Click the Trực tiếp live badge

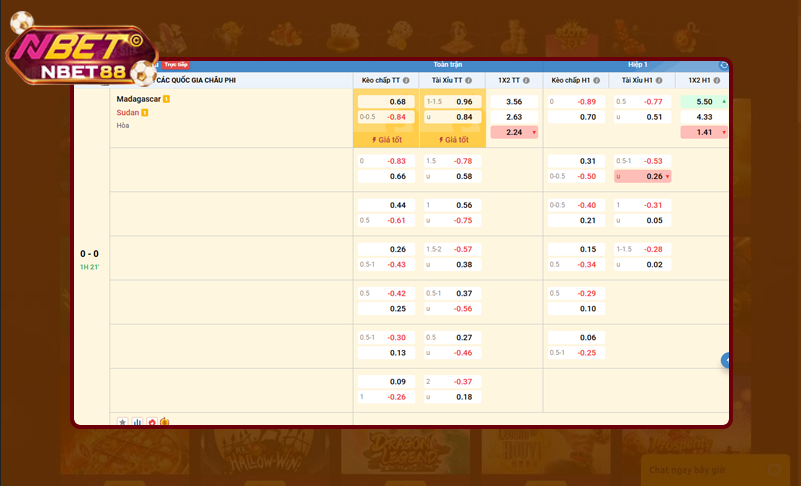[176, 64]
